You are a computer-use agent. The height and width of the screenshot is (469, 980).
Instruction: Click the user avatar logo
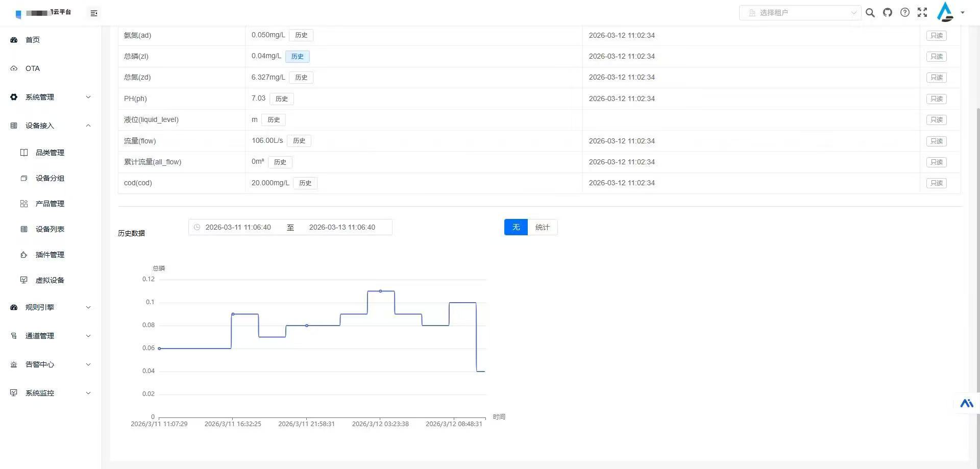click(945, 12)
